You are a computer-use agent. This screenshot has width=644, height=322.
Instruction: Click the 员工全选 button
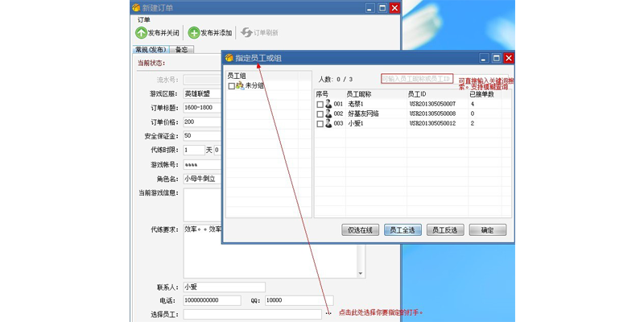(403, 230)
